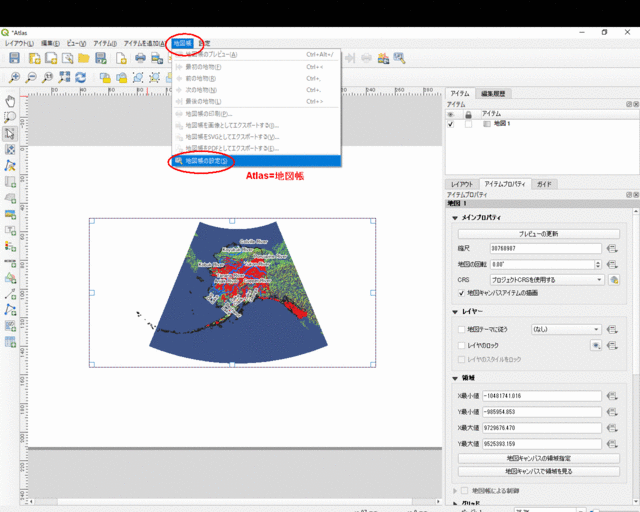Enable レイヤのロック checkbox

pos(462,346)
